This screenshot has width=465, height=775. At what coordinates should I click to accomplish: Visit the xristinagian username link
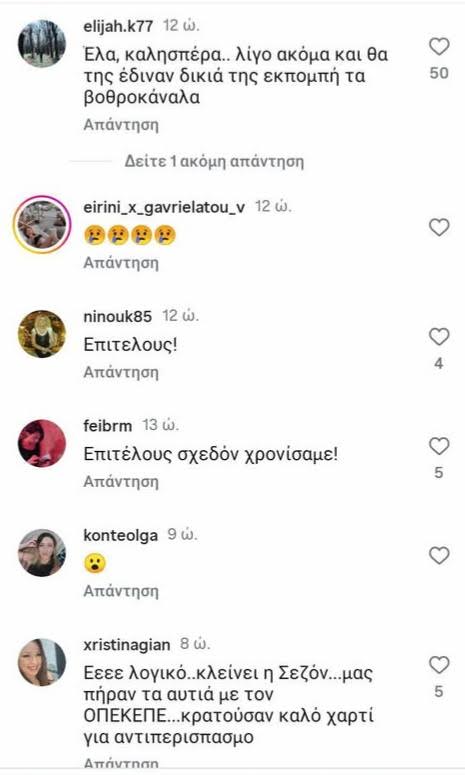tap(127, 645)
